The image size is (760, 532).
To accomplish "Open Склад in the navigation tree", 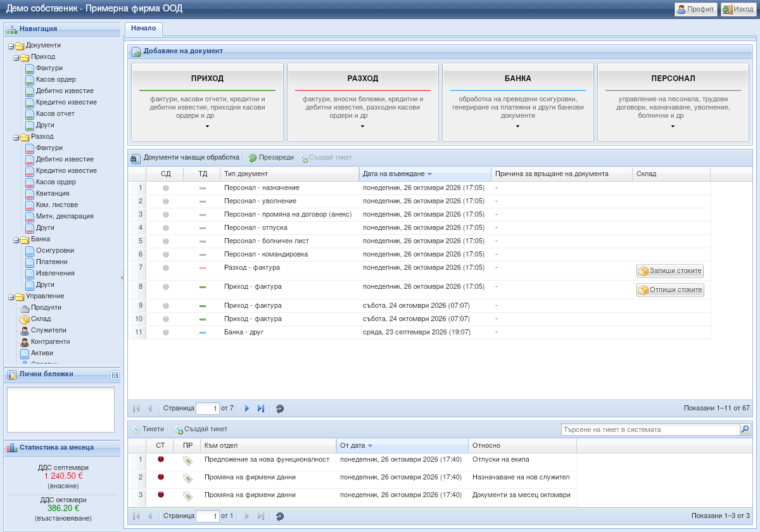I will point(41,319).
